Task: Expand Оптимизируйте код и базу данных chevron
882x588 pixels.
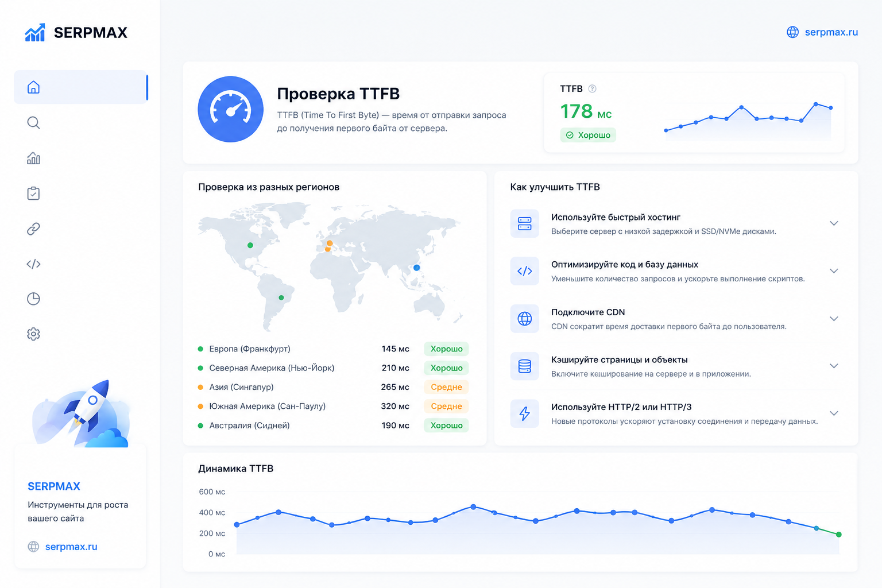Action: pos(834,271)
